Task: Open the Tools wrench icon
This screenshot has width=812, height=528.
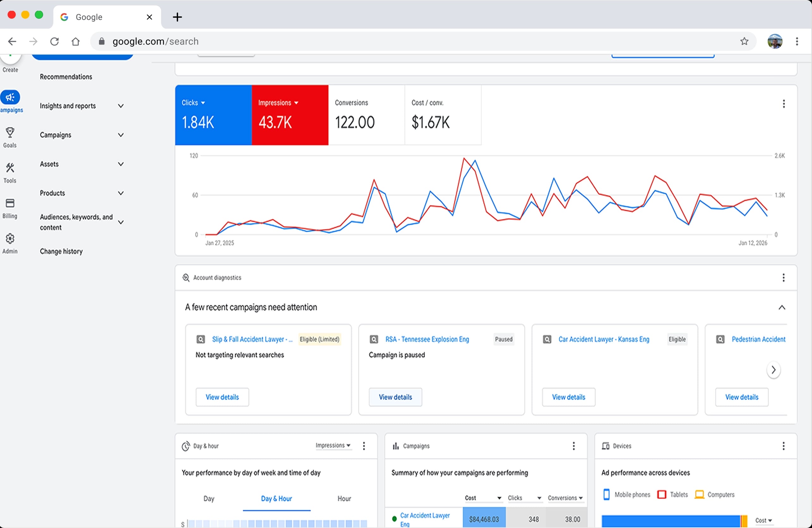Action: click(x=10, y=168)
